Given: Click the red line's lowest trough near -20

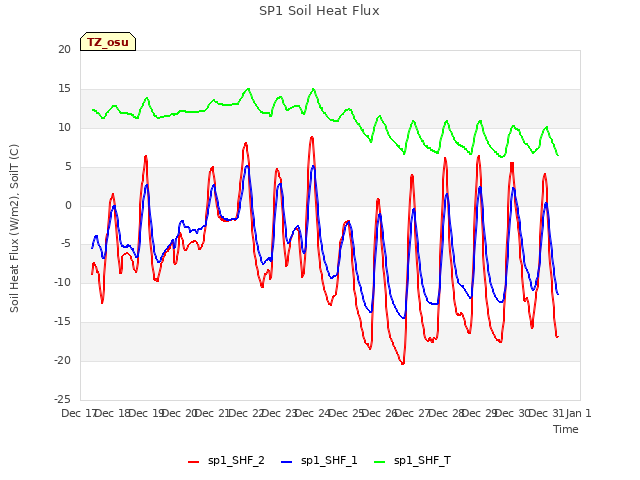Looking at the screenshot, I should tap(403, 363).
